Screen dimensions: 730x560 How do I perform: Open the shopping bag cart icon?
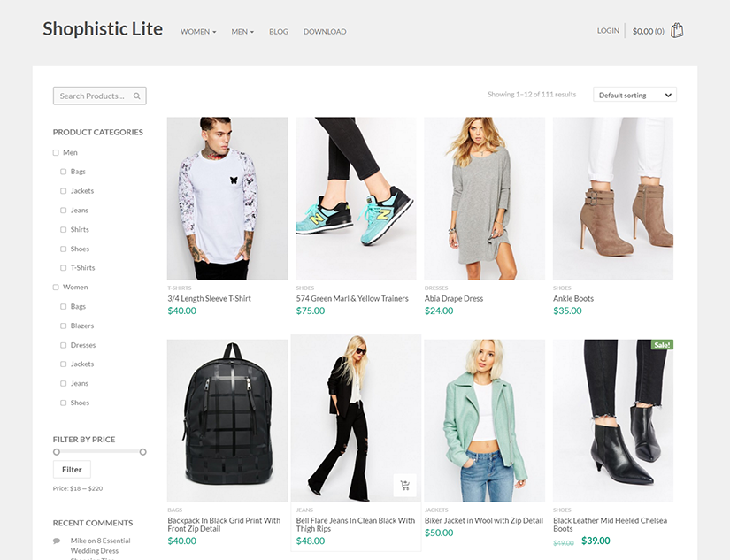677,31
